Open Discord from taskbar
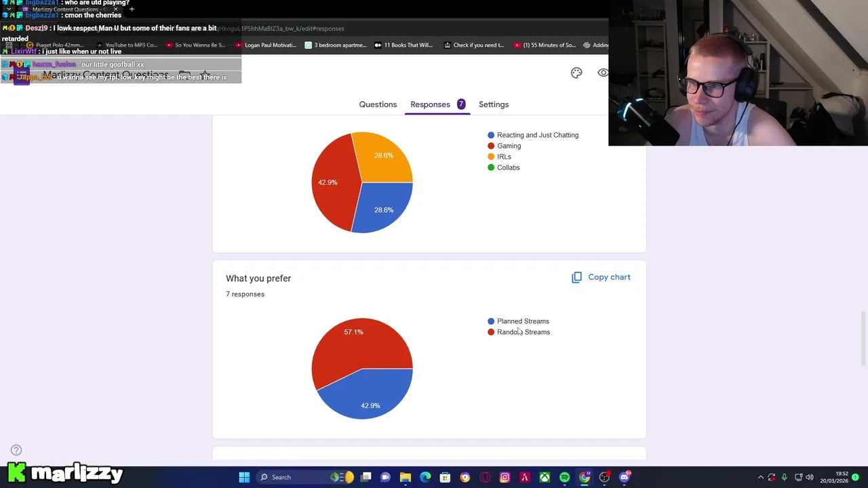The width and height of the screenshot is (868, 488). pos(625,477)
